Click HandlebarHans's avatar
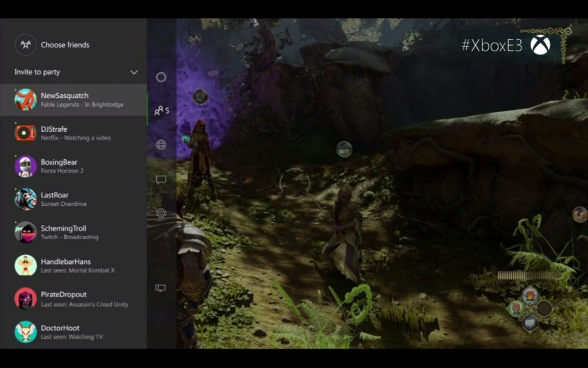Viewport: 588px width, 368px height. coord(25,265)
